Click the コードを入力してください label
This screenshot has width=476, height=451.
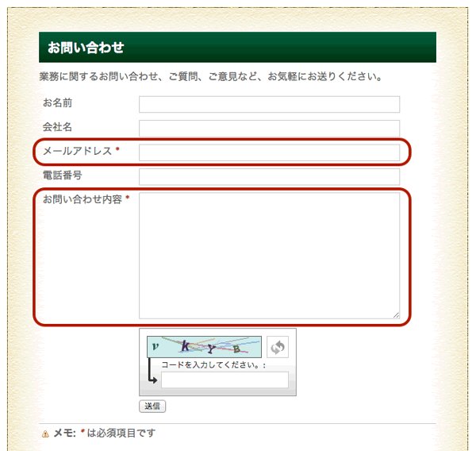click(x=213, y=364)
